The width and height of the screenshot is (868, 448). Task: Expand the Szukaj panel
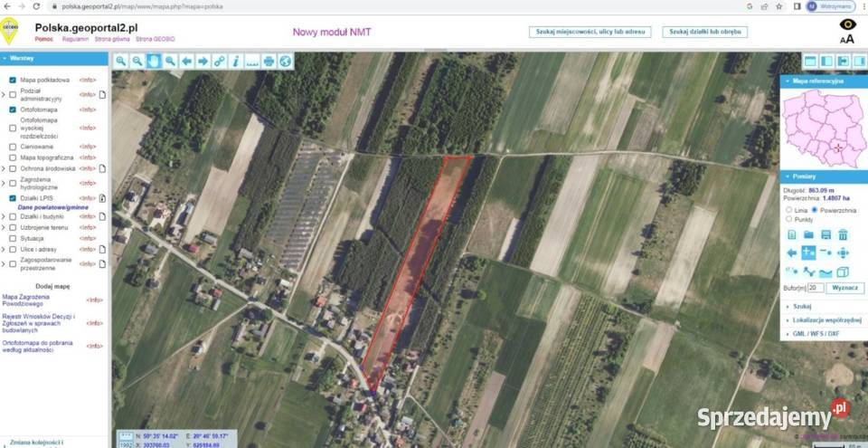pyautogui.click(x=824, y=306)
